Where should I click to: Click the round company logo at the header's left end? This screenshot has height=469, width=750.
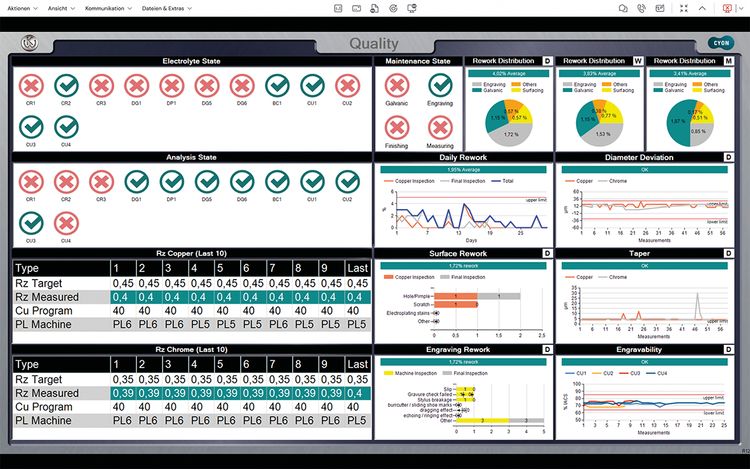pos(30,43)
